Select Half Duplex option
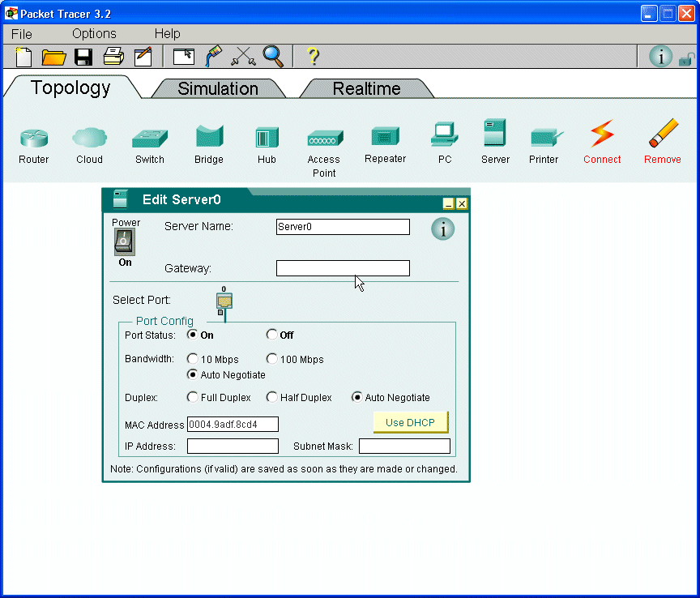Image resolution: width=700 pixels, height=598 pixels. click(271, 397)
